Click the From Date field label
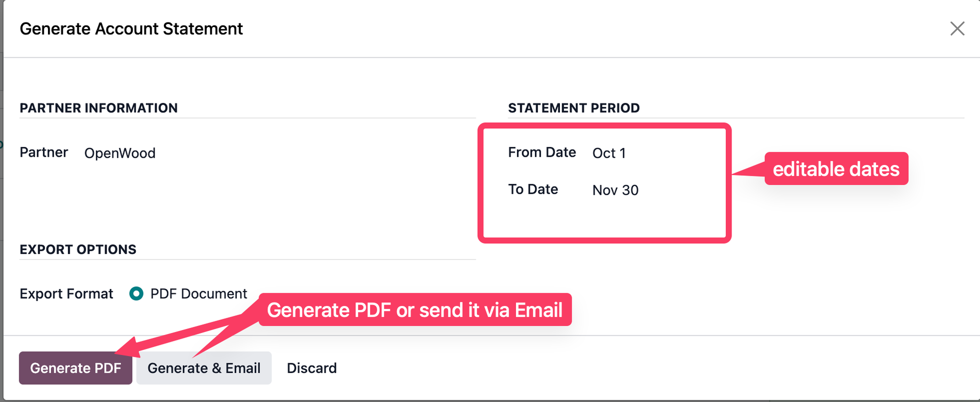This screenshot has width=980, height=402. pyautogui.click(x=542, y=152)
